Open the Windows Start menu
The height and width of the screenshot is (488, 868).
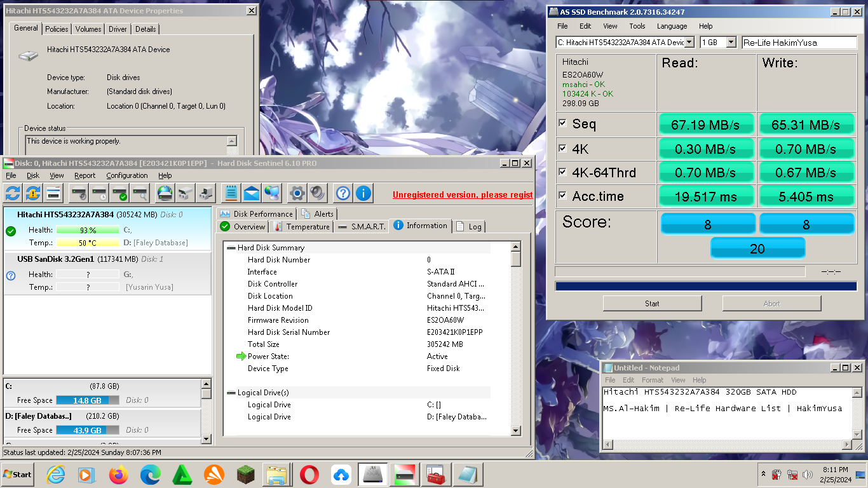pyautogui.click(x=17, y=475)
